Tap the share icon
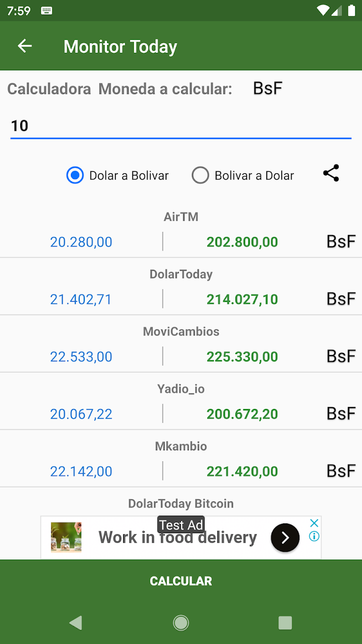362x644 pixels. click(331, 173)
